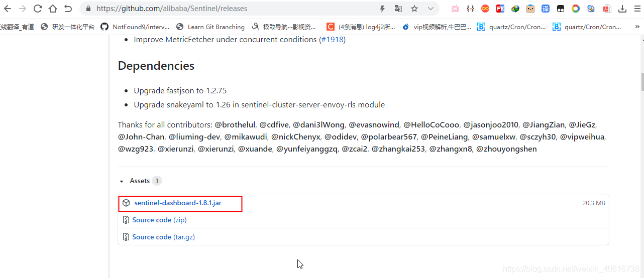Click the zip file icon beside Source code (zip)
This screenshot has width=644, height=278.
pos(126,220)
